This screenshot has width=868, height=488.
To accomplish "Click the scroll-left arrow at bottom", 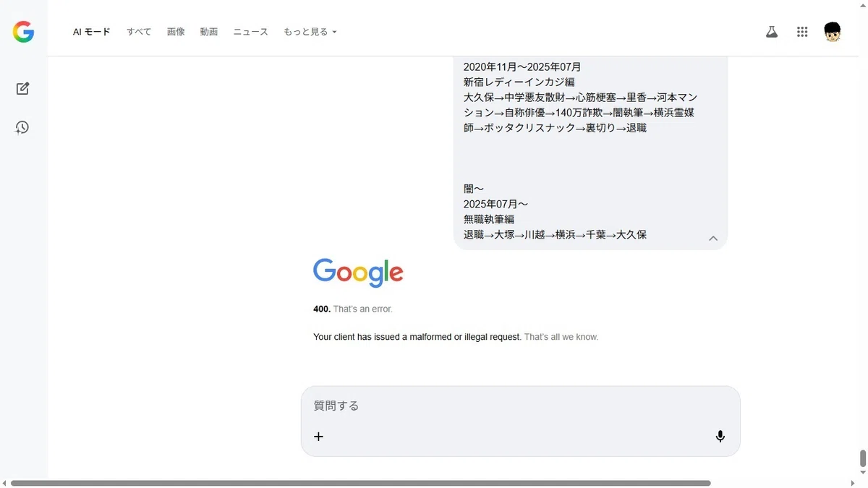I will click(4, 483).
